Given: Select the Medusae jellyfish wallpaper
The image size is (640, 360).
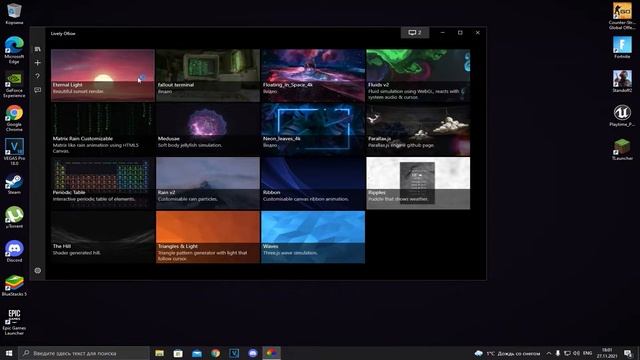Looking at the screenshot, I should (x=208, y=129).
